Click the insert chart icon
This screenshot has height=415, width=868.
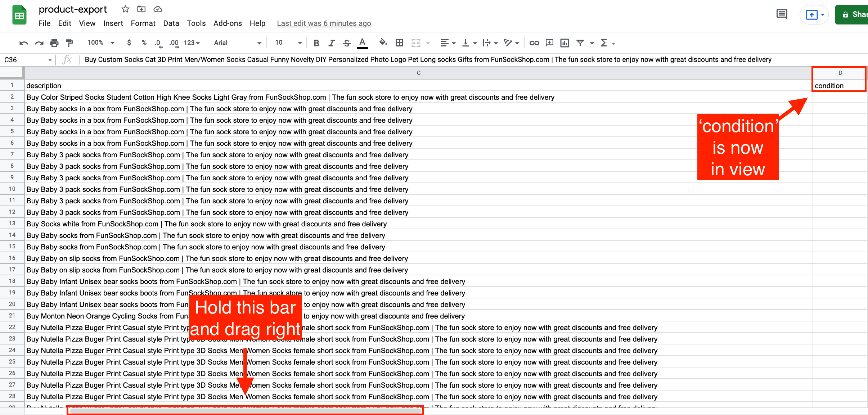tap(564, 43)
